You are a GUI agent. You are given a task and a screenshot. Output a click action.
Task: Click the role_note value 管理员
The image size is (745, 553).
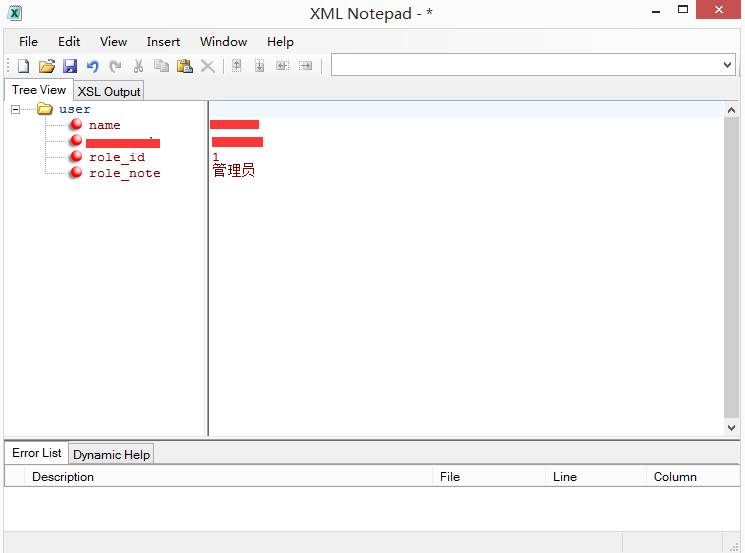[233, 170]
